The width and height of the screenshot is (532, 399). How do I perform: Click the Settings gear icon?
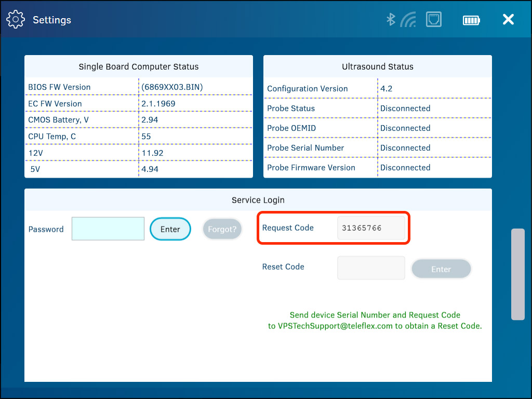16,20
